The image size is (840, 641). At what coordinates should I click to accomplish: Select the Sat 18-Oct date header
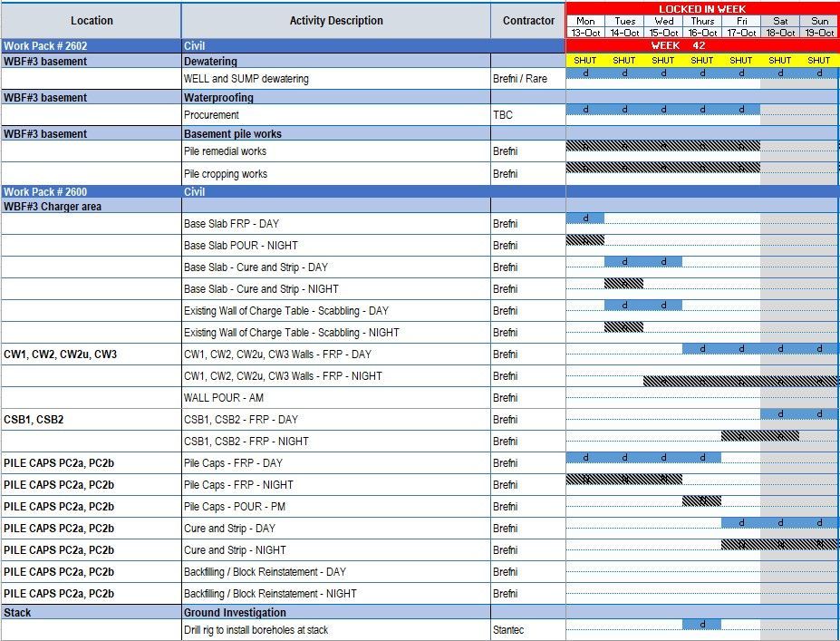780,27
